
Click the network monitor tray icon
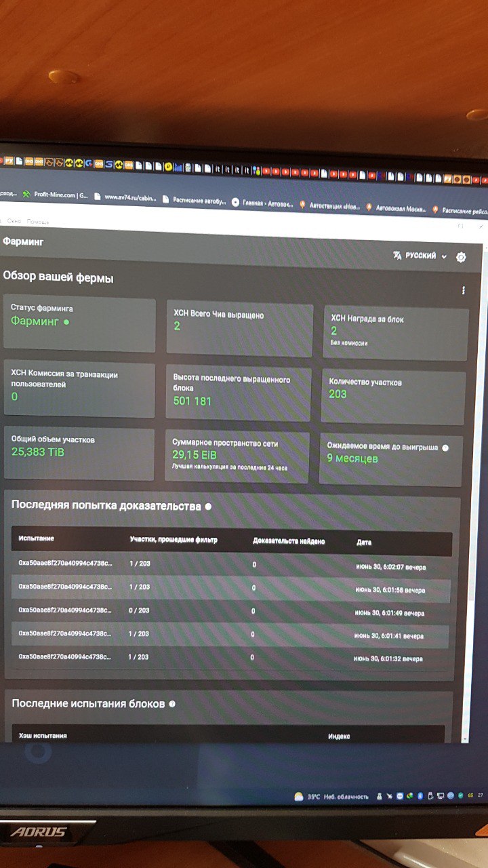441,795
